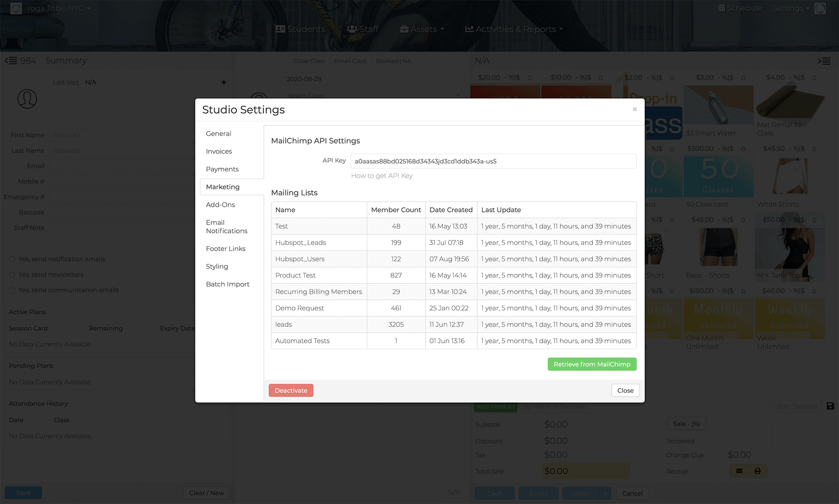Click the Cancel button in sale panel
This screenshot has width=839, height=504.
click(x=632, y=493)
